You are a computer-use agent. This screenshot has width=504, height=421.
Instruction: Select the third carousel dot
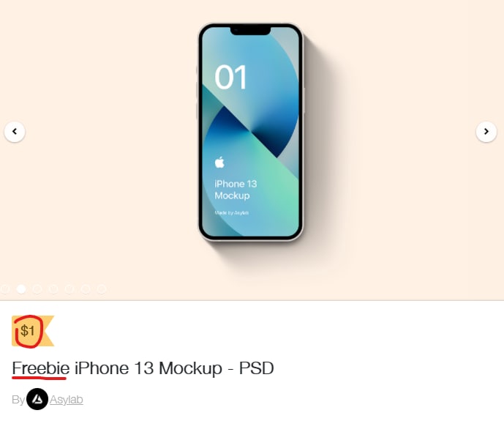(x=37, y=289)
